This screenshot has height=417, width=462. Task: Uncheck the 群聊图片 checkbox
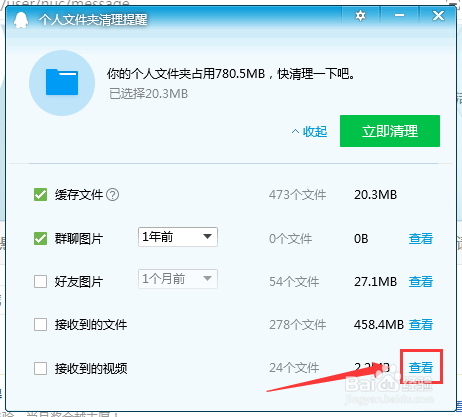click(x=40, y=238)
